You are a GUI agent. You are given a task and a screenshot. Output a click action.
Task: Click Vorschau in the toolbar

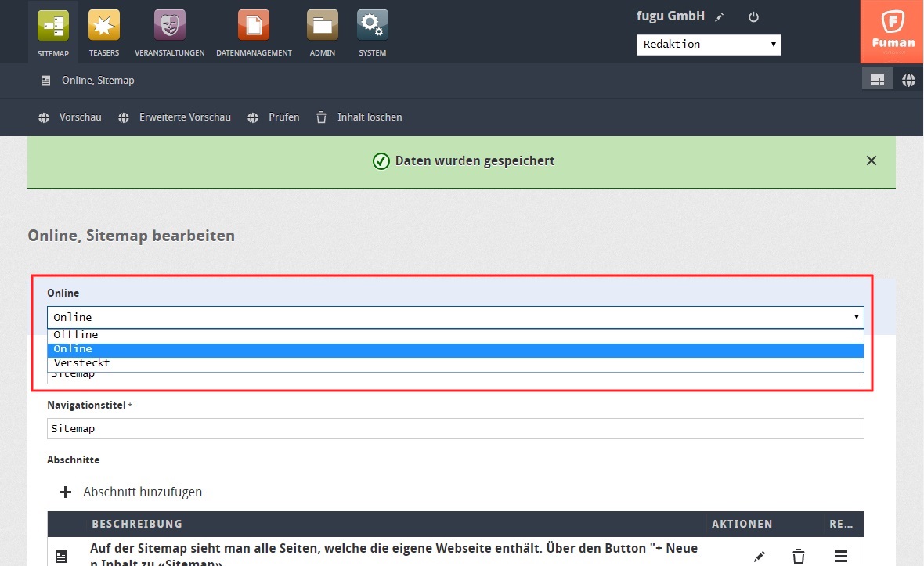70,117
